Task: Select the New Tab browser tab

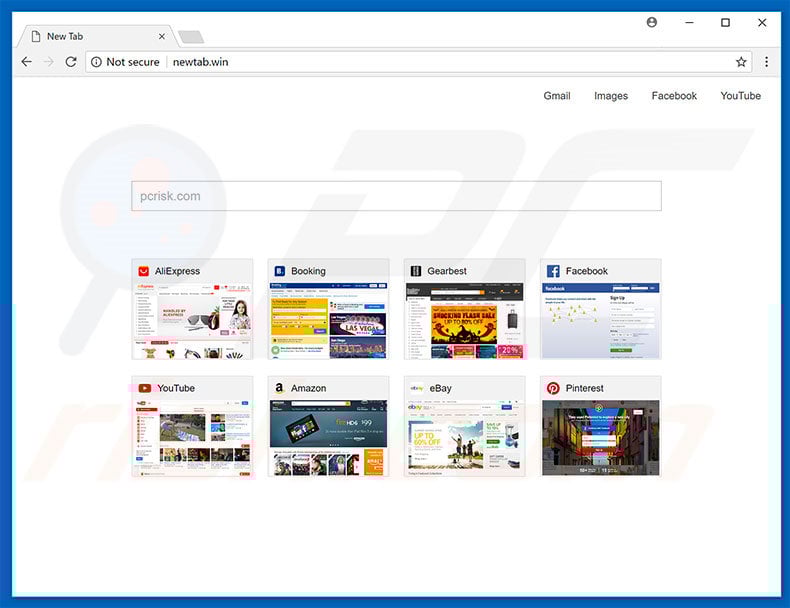Action: click(96, 36)
